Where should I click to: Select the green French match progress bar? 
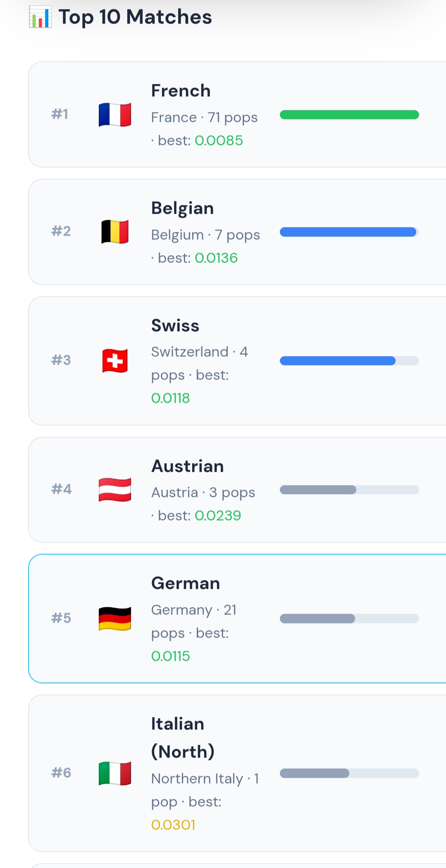coord(349,115)
